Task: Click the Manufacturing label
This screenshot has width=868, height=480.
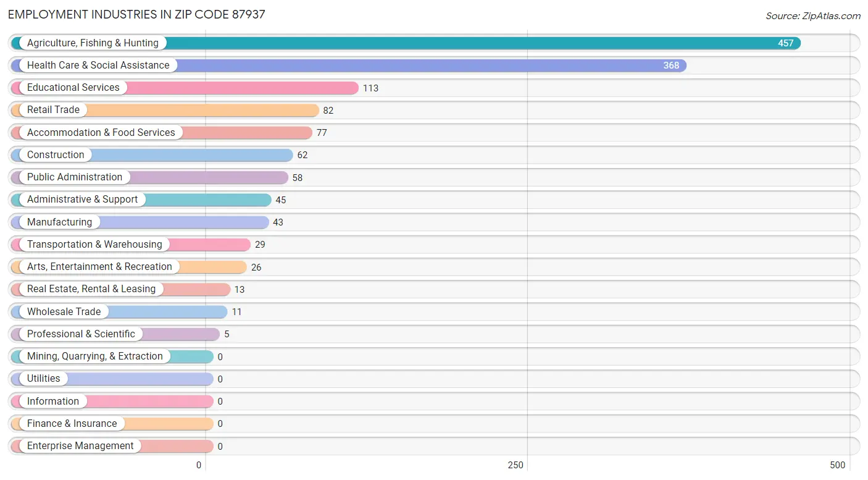Action: 59,222
